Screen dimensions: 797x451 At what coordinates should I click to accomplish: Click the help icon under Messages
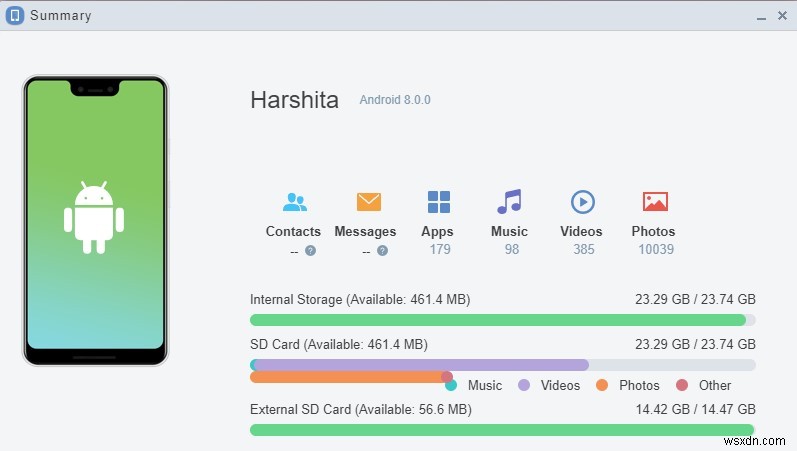[x=381, y=250]
